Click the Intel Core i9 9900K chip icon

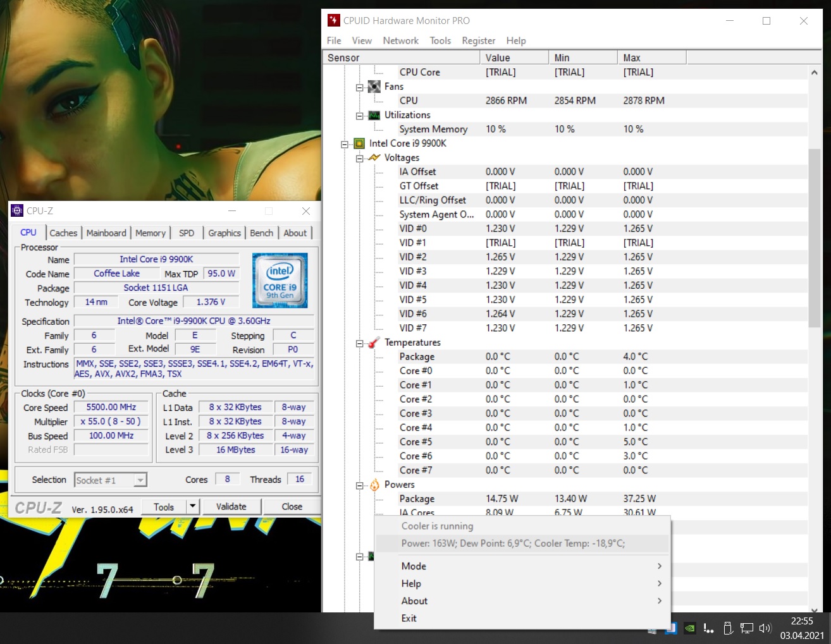point(359,143)
